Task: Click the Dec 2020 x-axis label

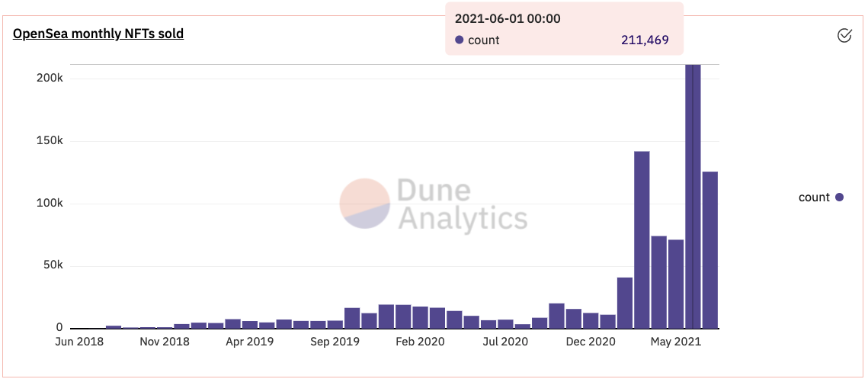Action: tap(591, 342)
